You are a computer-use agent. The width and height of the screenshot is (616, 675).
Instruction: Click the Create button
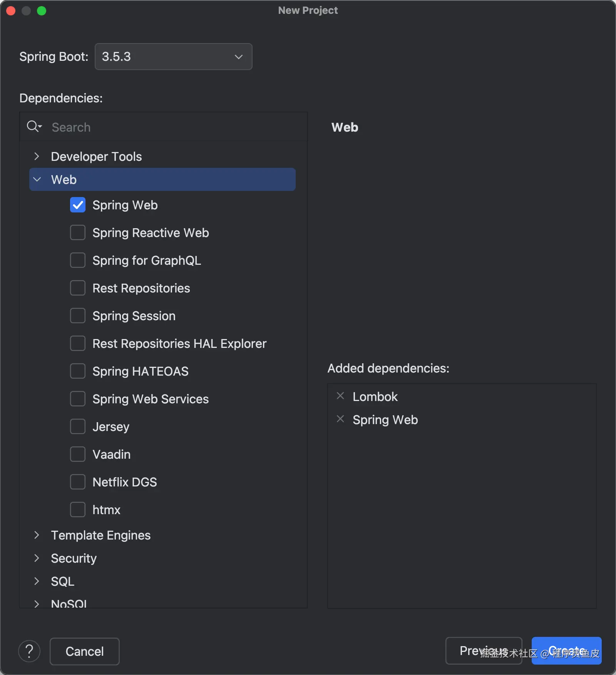566,651
